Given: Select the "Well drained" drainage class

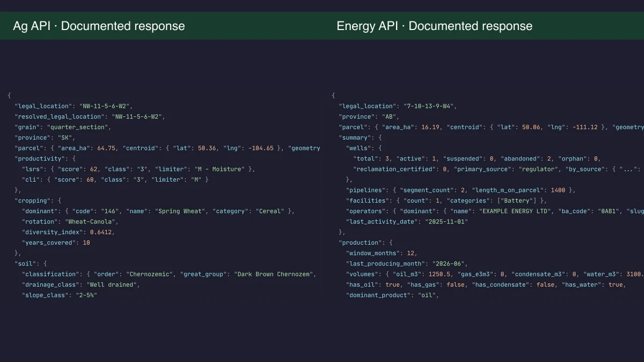Looking at the screenshot, I should click(113, 285).
